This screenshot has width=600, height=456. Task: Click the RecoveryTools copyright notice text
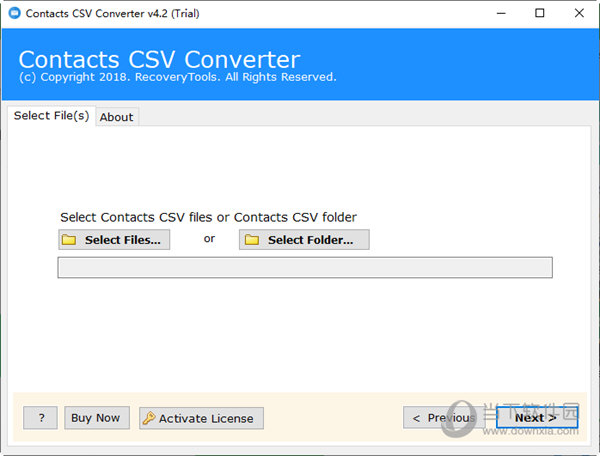(x=178, y=77)
